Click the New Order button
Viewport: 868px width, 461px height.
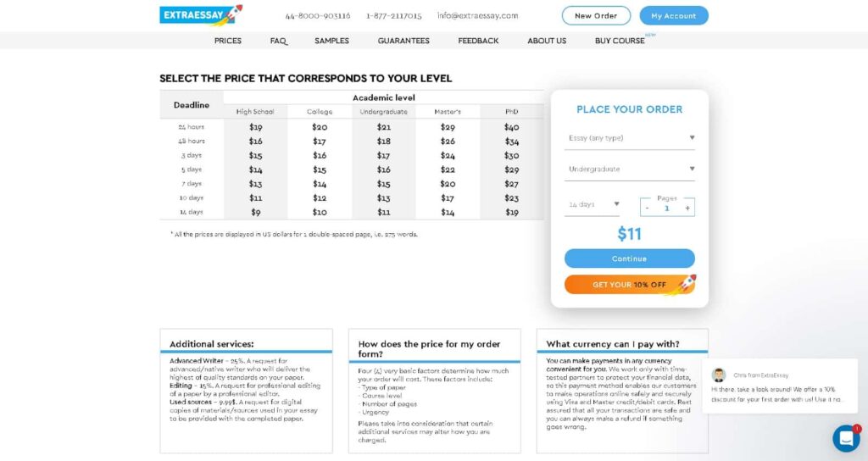[x=596, y=15]
